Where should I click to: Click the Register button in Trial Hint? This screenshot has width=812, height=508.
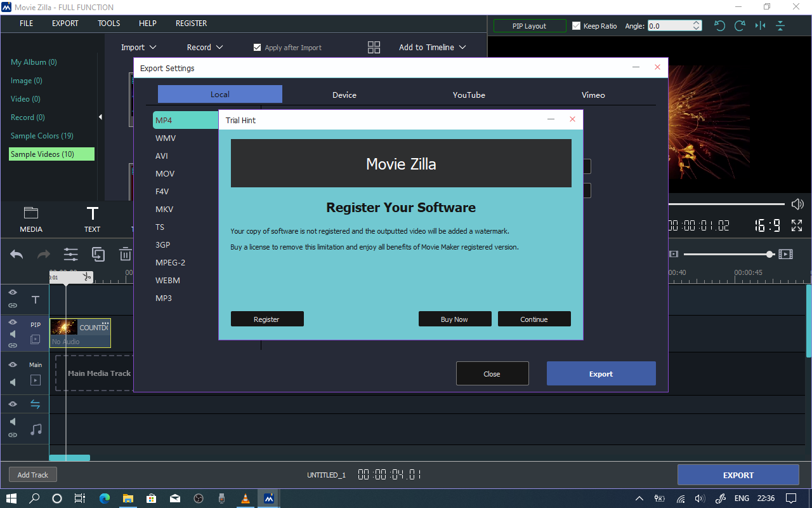[x=267, y=319]
